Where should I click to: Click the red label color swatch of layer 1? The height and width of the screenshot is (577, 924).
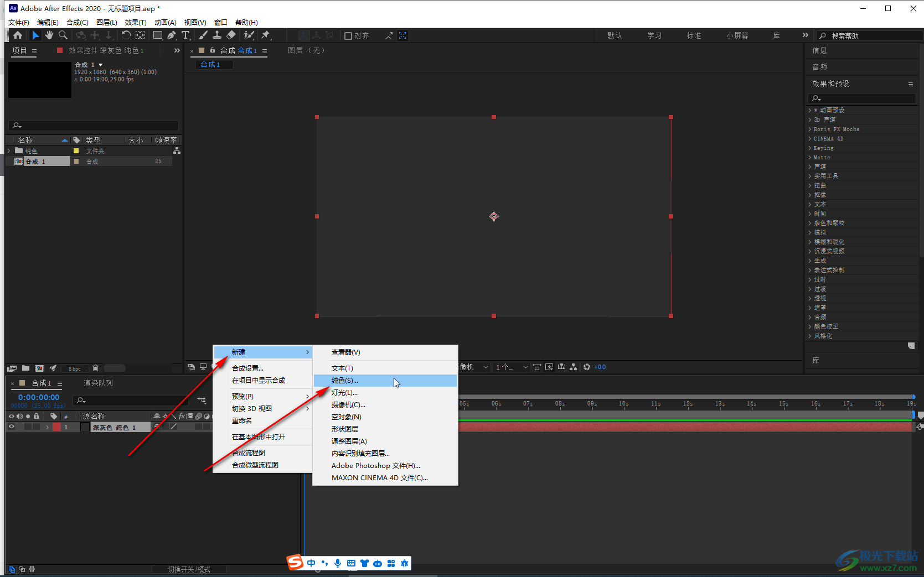(x=56, y=427)
